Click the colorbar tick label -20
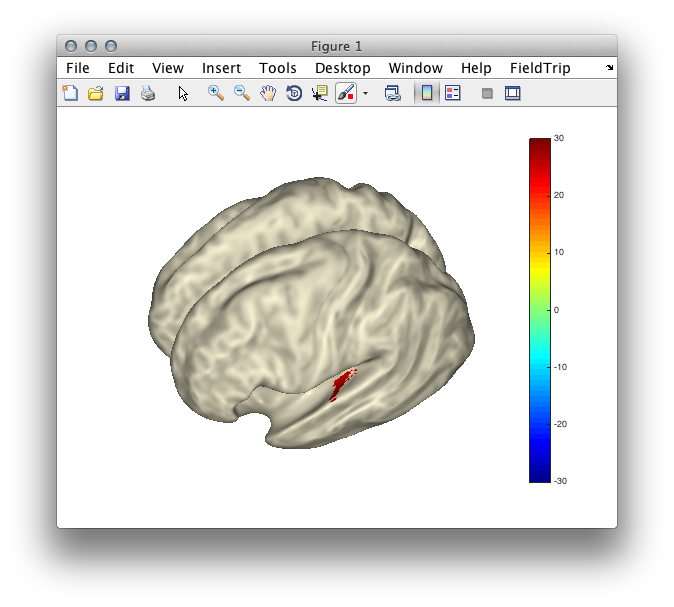The width and height of the screenshot is (674, 607). [x=560, y=424]
